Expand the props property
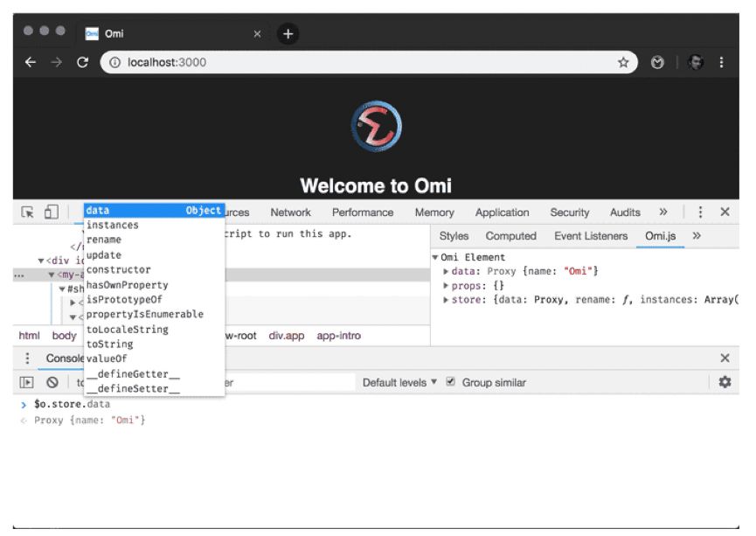 [446, 286]
